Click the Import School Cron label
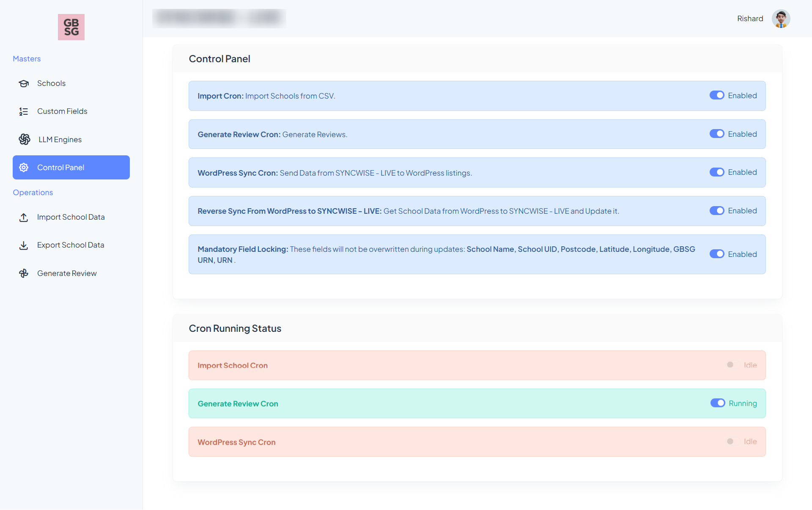812x510 pixels. click(233, 365)
